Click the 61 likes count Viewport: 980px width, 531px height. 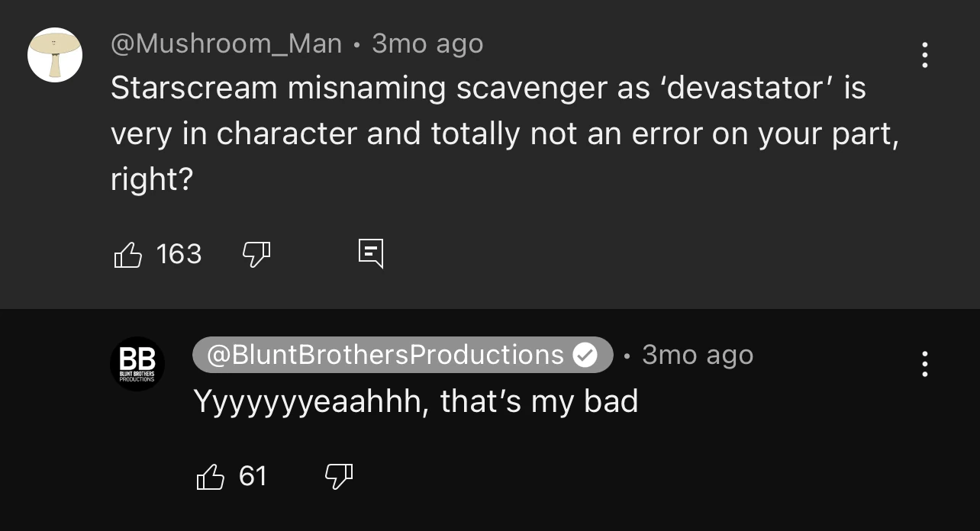(x=253, y=477)
